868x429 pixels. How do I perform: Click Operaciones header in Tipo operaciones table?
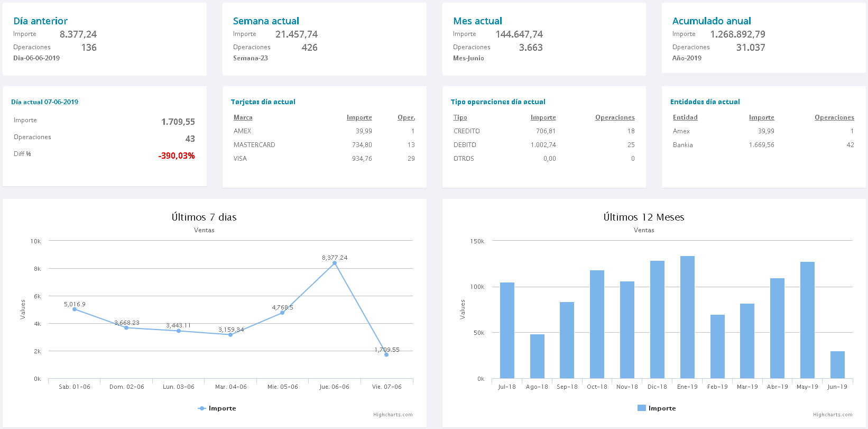point(615,117)
